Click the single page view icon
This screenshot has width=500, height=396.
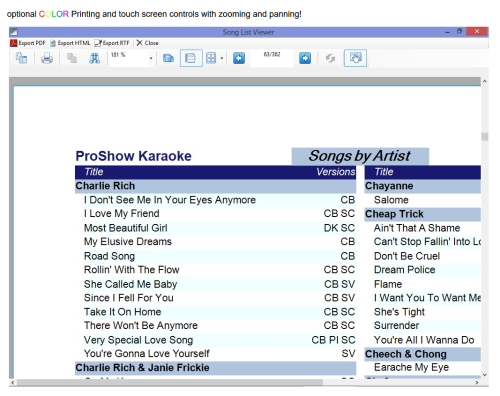[x=168, y=58]
